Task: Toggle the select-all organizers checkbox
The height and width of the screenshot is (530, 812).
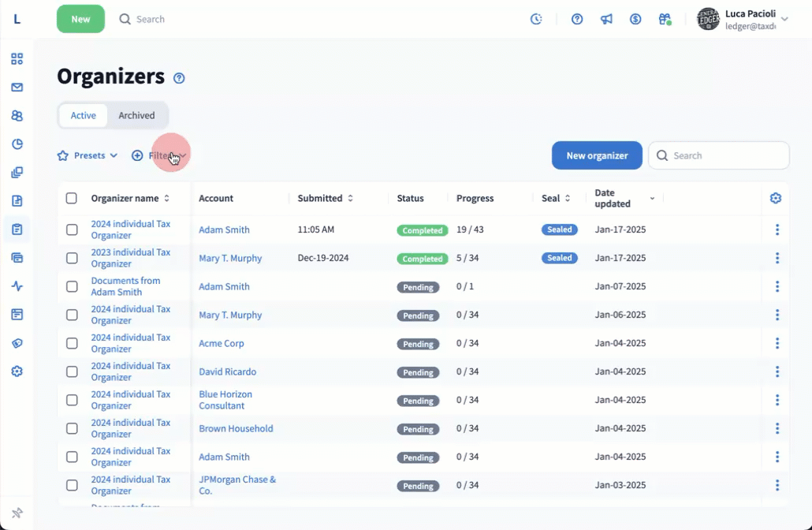Action: click(72, 198)
